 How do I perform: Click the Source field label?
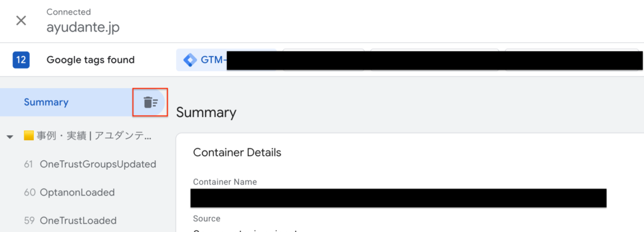tap(206, 218)
